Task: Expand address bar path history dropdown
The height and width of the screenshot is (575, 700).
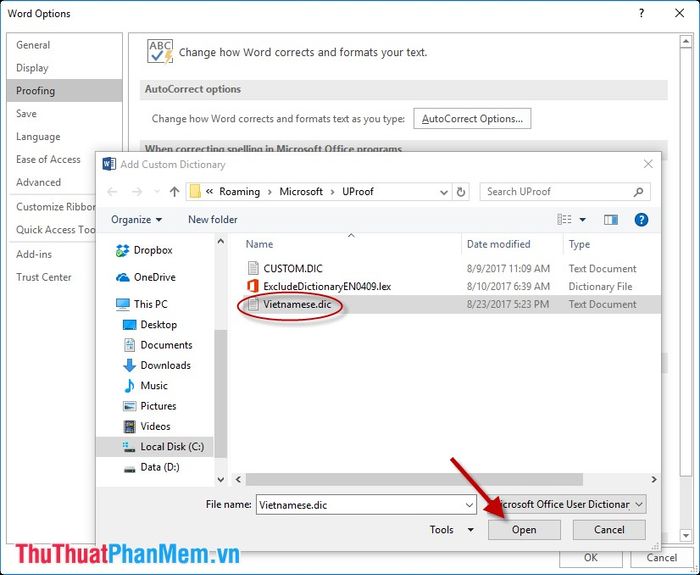Action: point(443,192)
